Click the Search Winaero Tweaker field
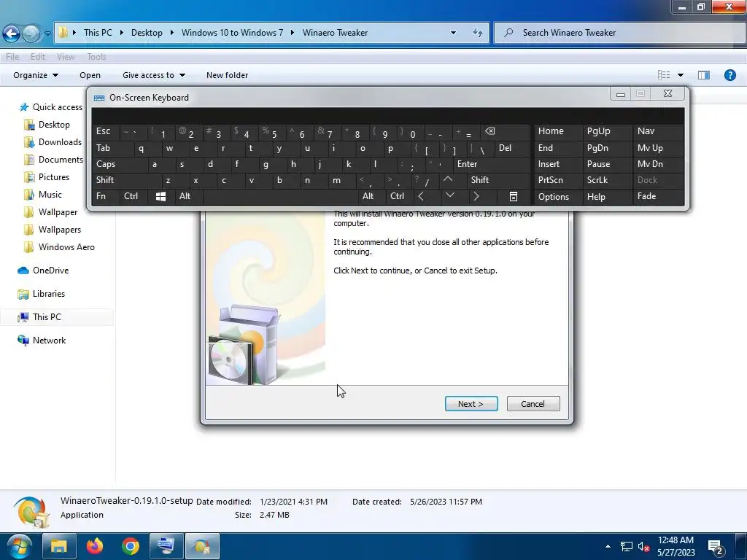This screenshot has width=747, height=560. 619,33
